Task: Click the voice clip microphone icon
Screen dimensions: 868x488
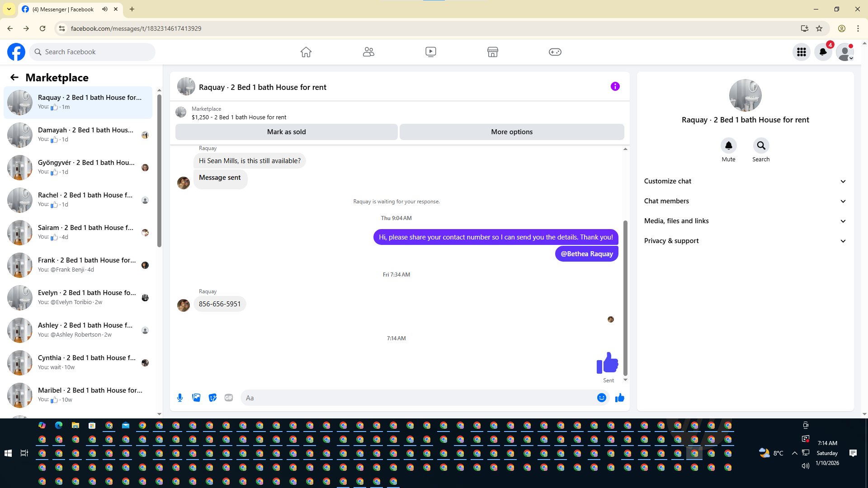Action: click(x=180, y=398)
